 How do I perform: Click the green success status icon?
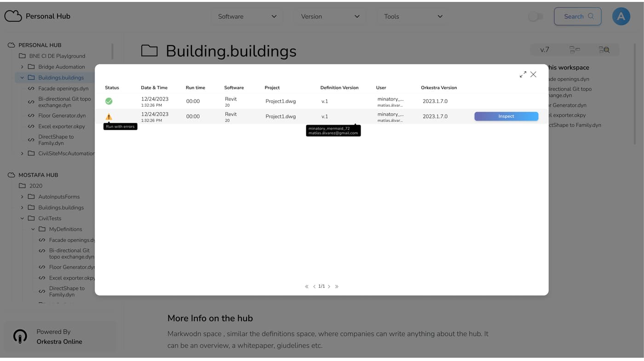coord(109,101)
